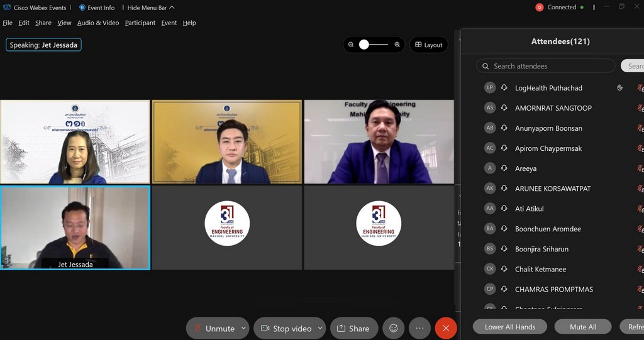644x340 pixels.
Task: Open the Audio & Video menu
Action: coord(97,23)
